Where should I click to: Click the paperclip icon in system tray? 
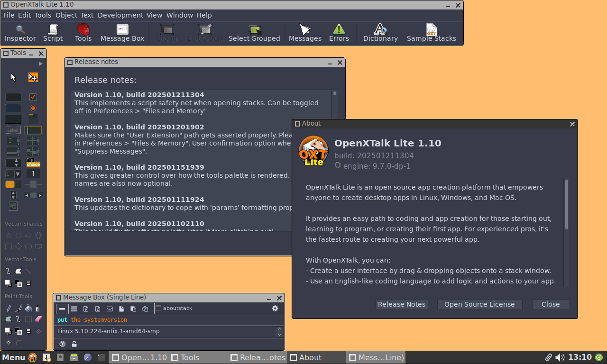548,357
